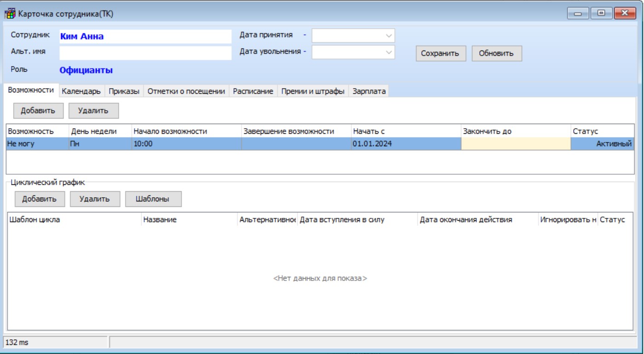Switch to the Календарь tab
644x354 pixels.
(x=81, y=91)
